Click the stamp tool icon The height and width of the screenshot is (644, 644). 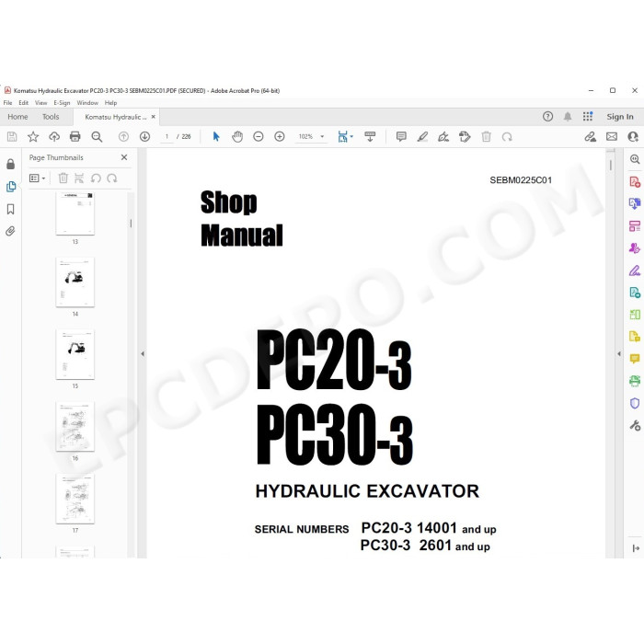click(465, 137)
